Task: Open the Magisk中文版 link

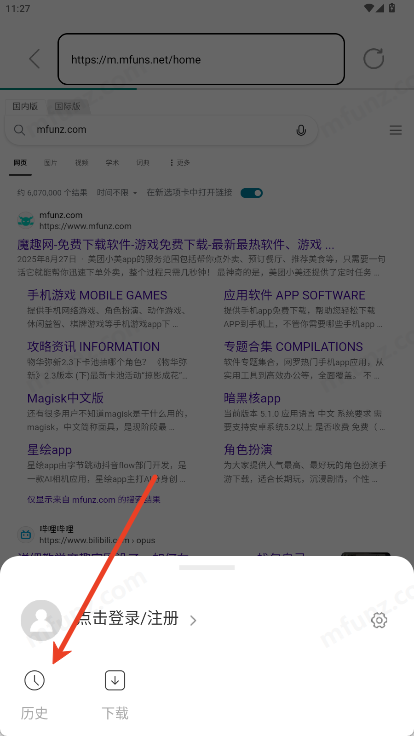Action: click(x=65, y=398)
